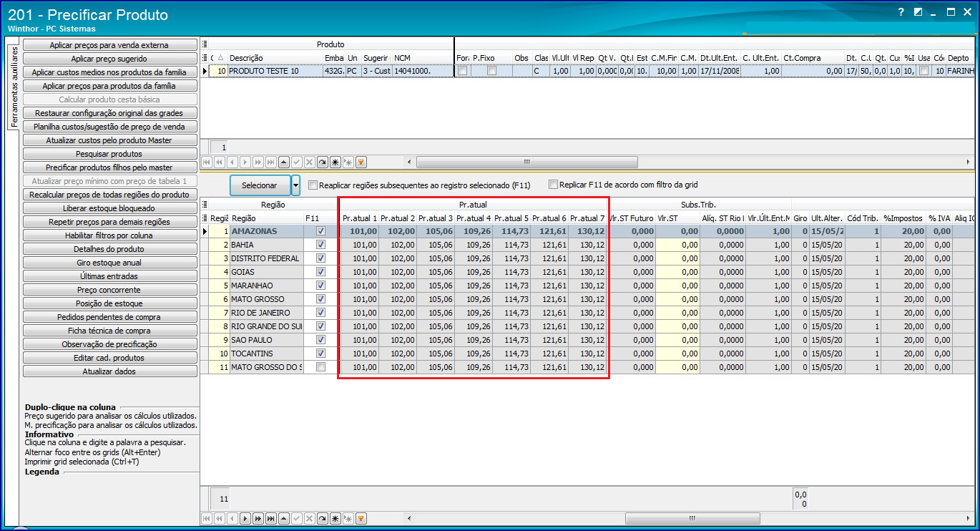Click Editar cad. produtos button

point(109,358)
